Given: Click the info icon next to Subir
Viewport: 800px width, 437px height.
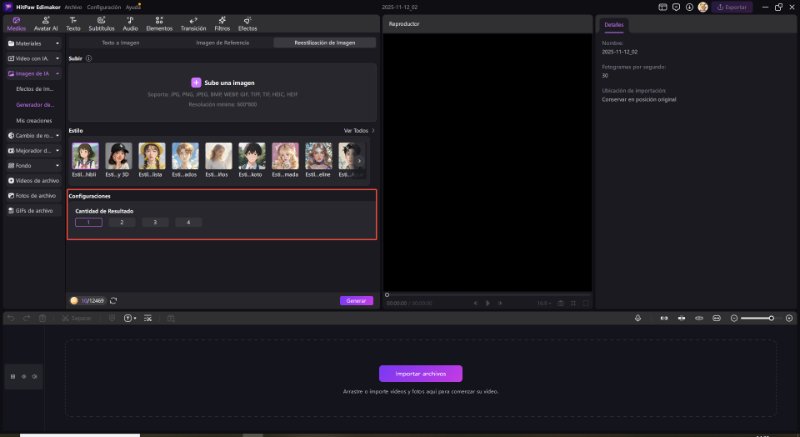Looking at the screenshot, I should pyautogui.click(x=89, y=59).
